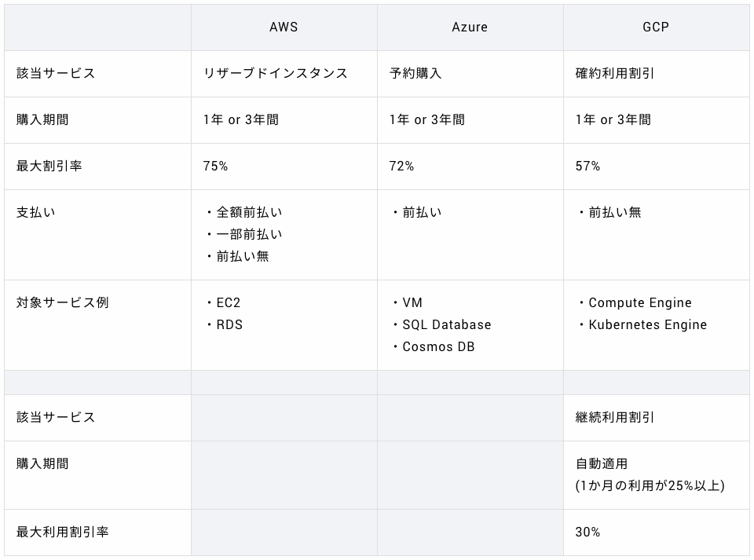Select the GCP column header

656,27
